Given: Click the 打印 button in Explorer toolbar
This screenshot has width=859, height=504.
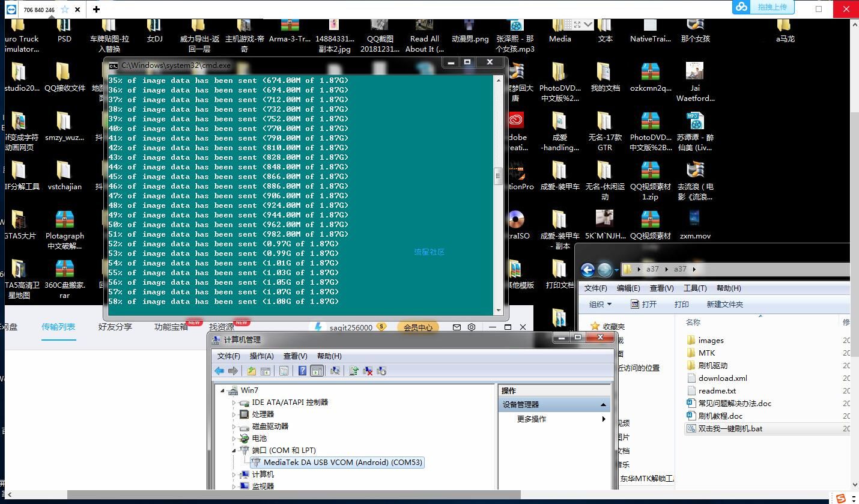Looking at the screenshot, I should pos(681,305).
